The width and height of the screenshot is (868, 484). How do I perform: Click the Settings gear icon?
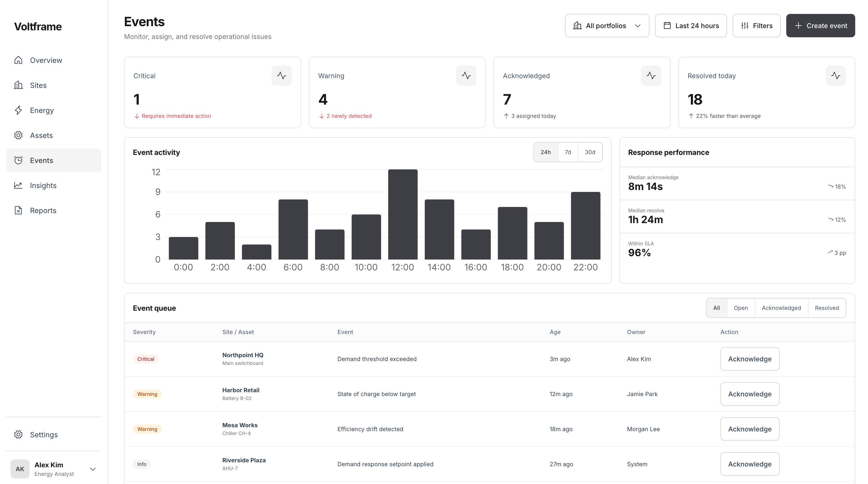pos(18,434)
